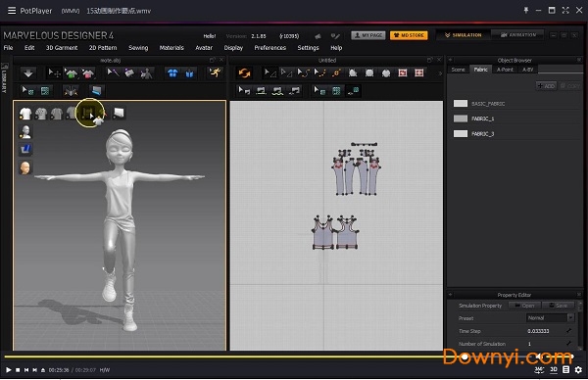
Task: Click the gray polygon pattern creation icon
Action: click(x=353, y=73)
